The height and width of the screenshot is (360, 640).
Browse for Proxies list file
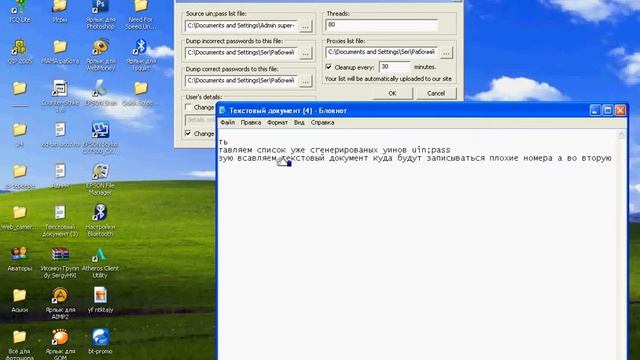click(446, 53)
